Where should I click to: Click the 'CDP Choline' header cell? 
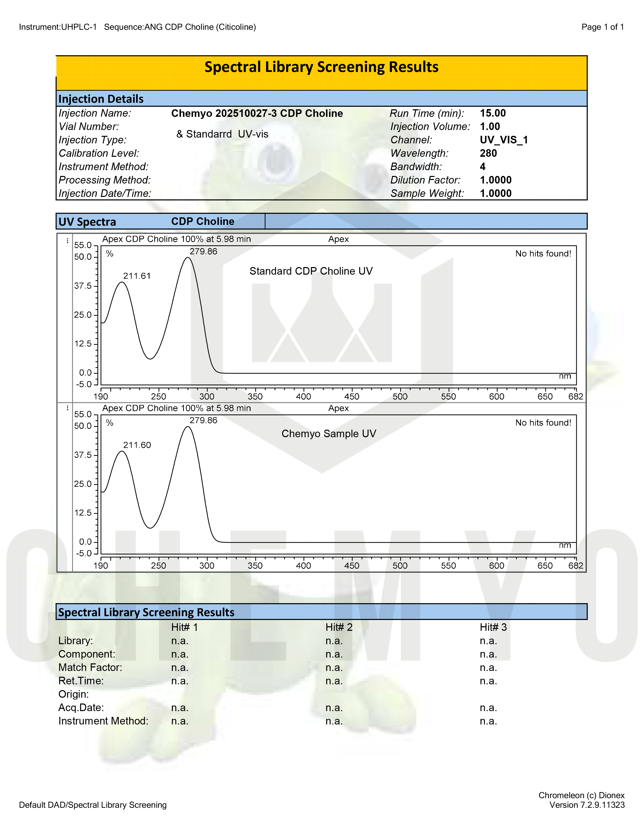click(203, 221)
